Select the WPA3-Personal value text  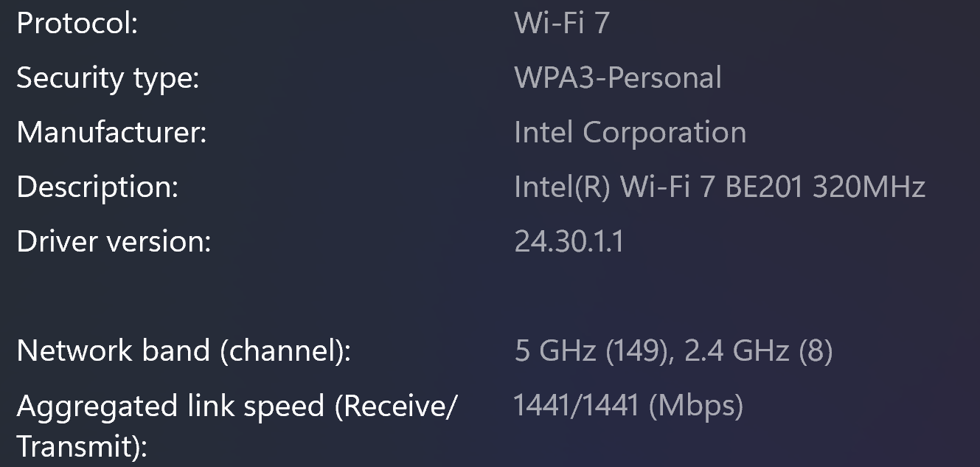[617, 78]
